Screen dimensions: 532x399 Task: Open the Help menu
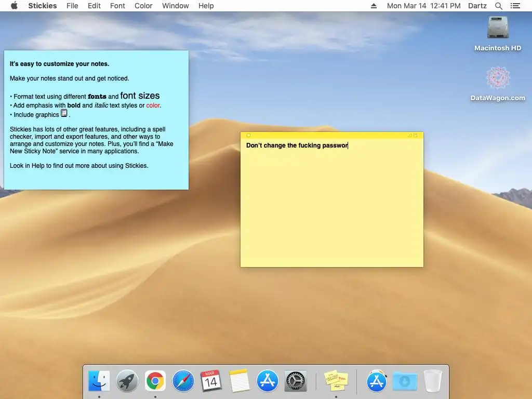206,6
